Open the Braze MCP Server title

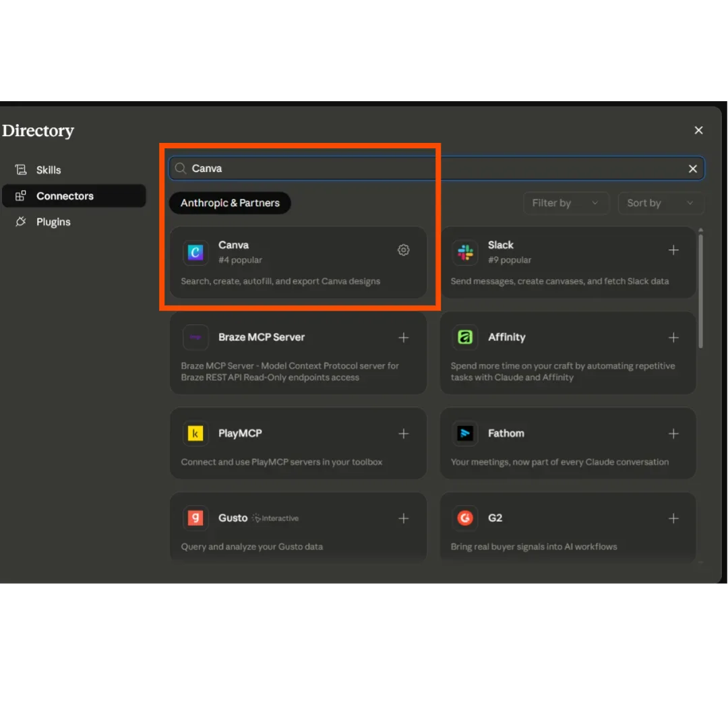[262, 337]
